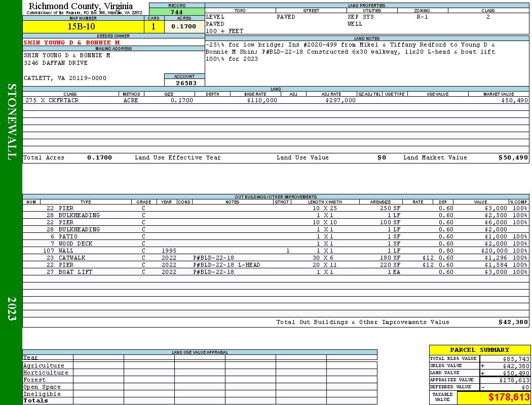
Task: Select land row market value $50,490
Action: point(514,100)
